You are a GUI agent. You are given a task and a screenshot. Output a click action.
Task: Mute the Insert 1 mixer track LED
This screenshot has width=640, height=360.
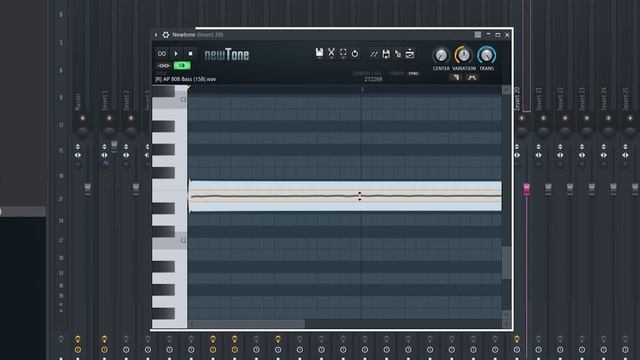click(x=109, y=118)
